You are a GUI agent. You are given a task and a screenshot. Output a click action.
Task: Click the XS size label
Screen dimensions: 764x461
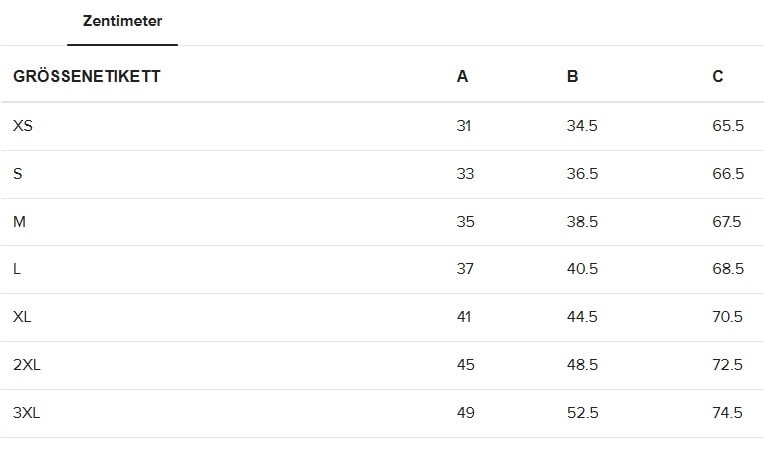tap(24, 126)
